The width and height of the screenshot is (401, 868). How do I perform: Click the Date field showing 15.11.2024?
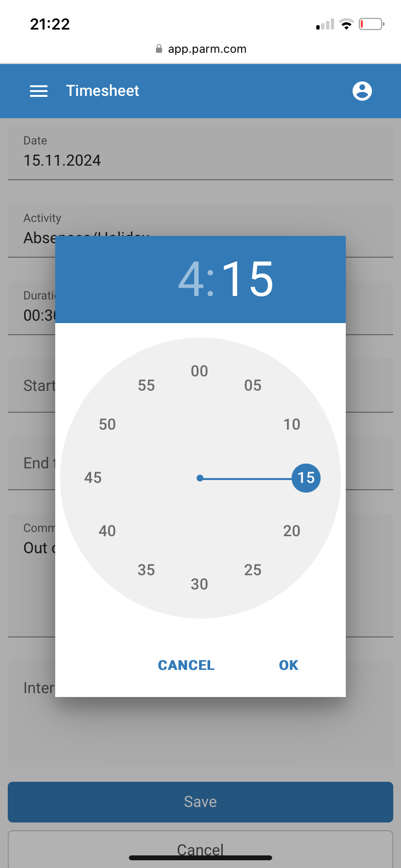pos(200,153)
